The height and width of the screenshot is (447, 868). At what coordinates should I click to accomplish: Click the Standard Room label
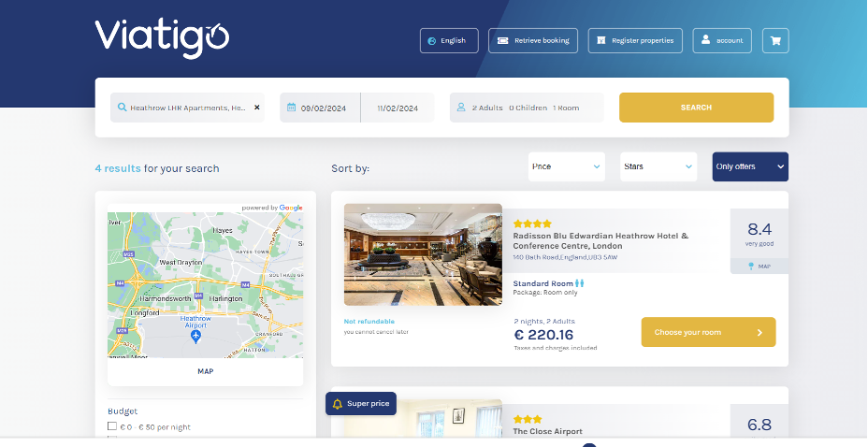tap(542, 283)
